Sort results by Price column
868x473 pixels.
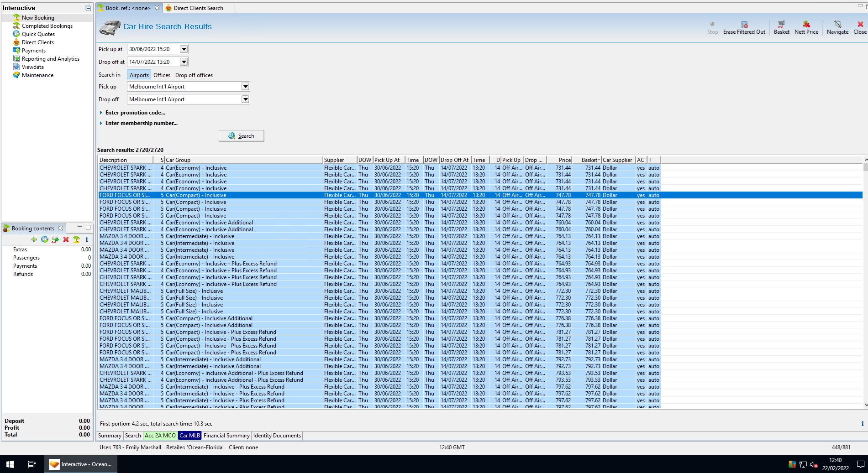pos(559,160)
